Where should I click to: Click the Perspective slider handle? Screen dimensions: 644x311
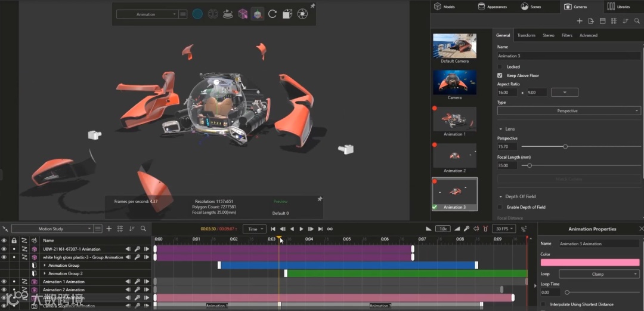[x=565, y=146]
